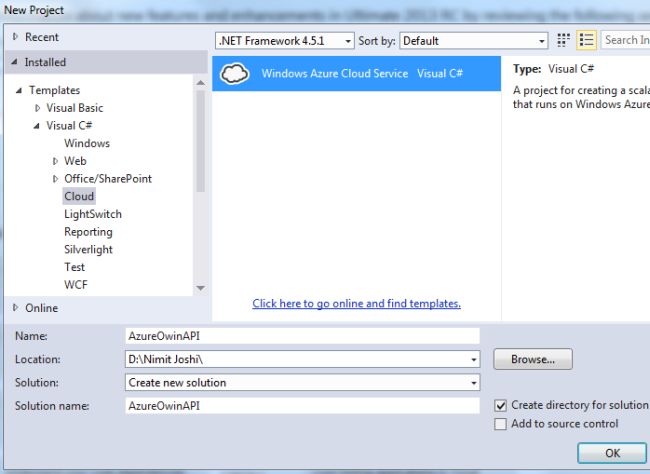This screenshot has height=474, width=650.
Task: Collapse the Templates tree node
Action: pos(19,90)
